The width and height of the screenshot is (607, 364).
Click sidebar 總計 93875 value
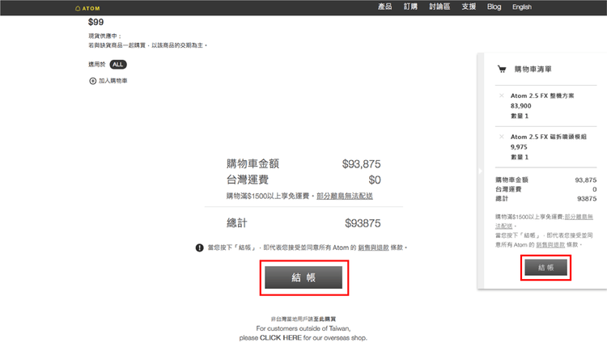[587, 198]
